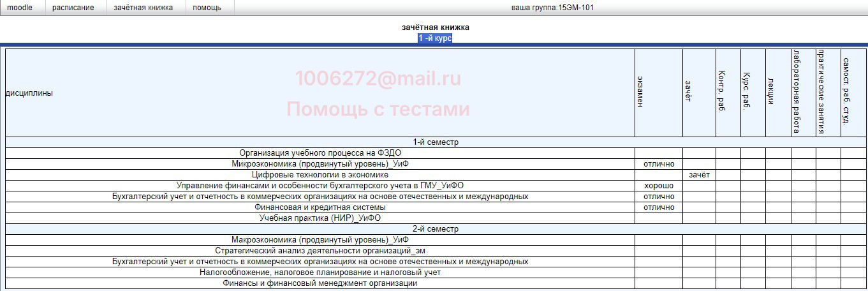868x291 pixels.
Task: Click the Контр. раб. column header
Action: point(721,93)
